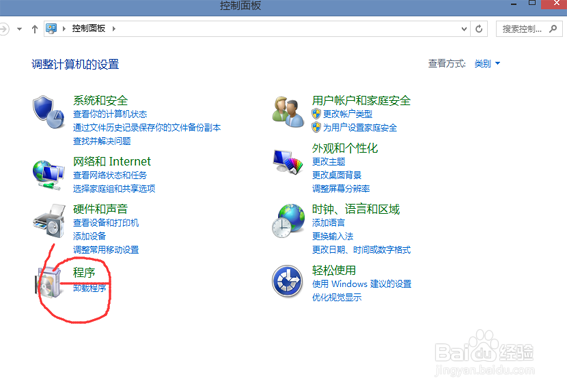Open the 类别 view-by dropdown
This screenshot has width=567, height=390.
[487, 64]
